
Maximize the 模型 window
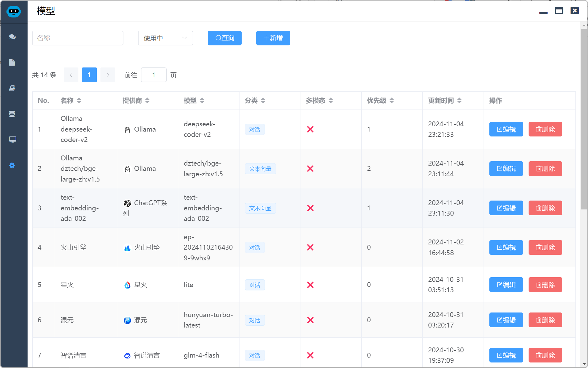[x=559, y=11]
